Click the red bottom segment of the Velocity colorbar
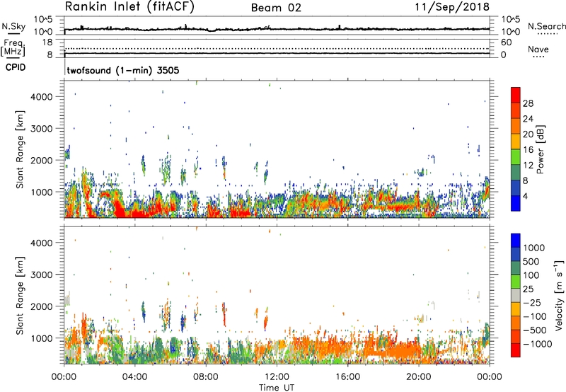Screen dimensions: 566x392 coord(516,350)
